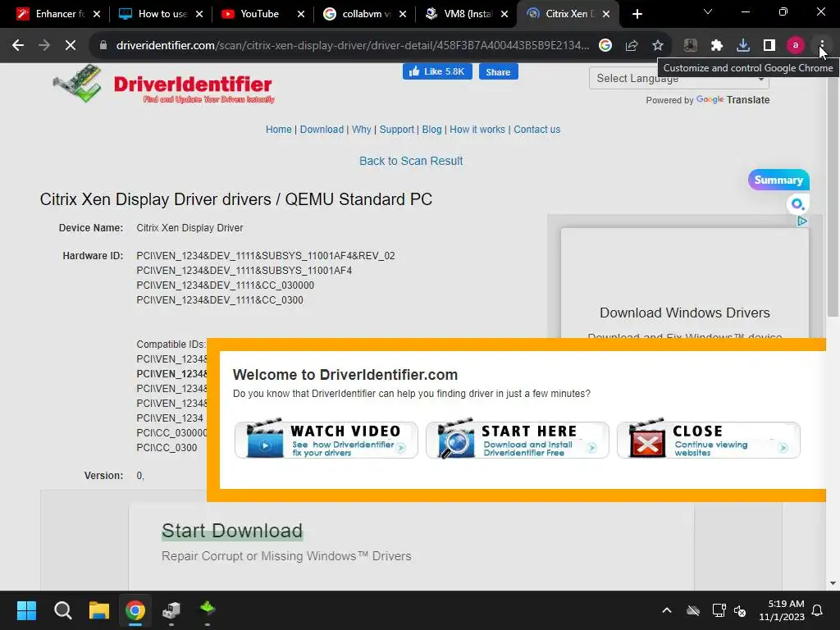Open the Select Language dropdown
This screenshot has height=630, width=840.
tap(678, 78)
